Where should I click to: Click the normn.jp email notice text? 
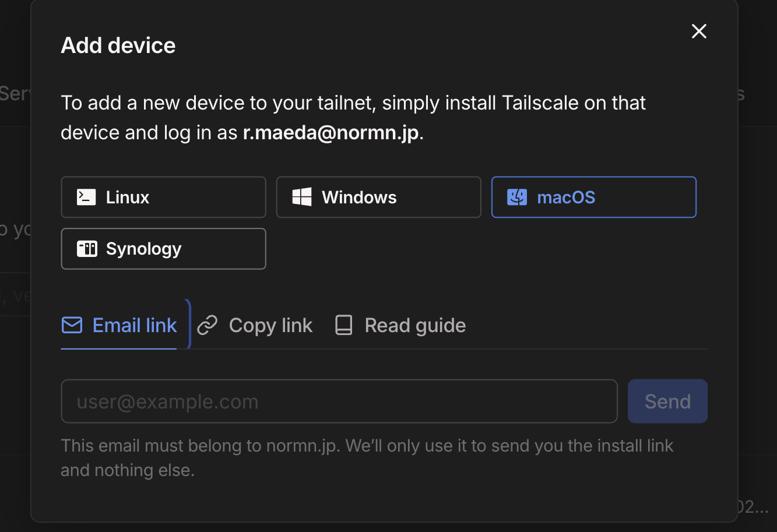click(x=367, y=458)
